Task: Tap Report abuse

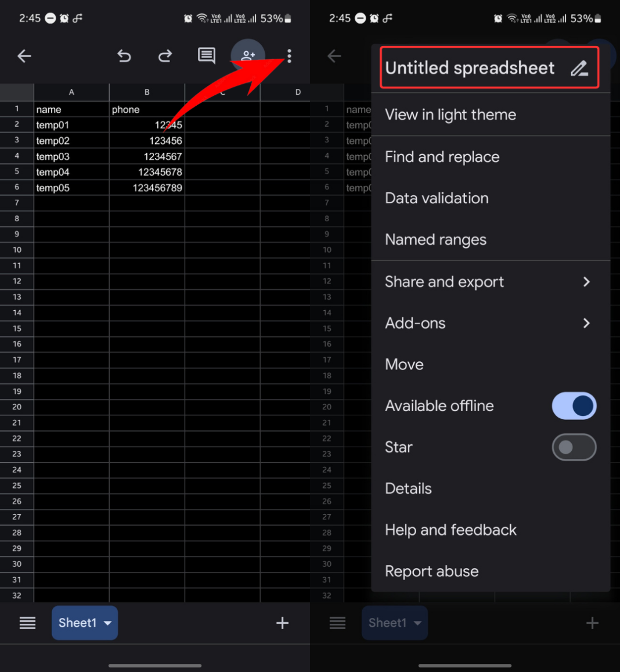Action: click(431, 572)
